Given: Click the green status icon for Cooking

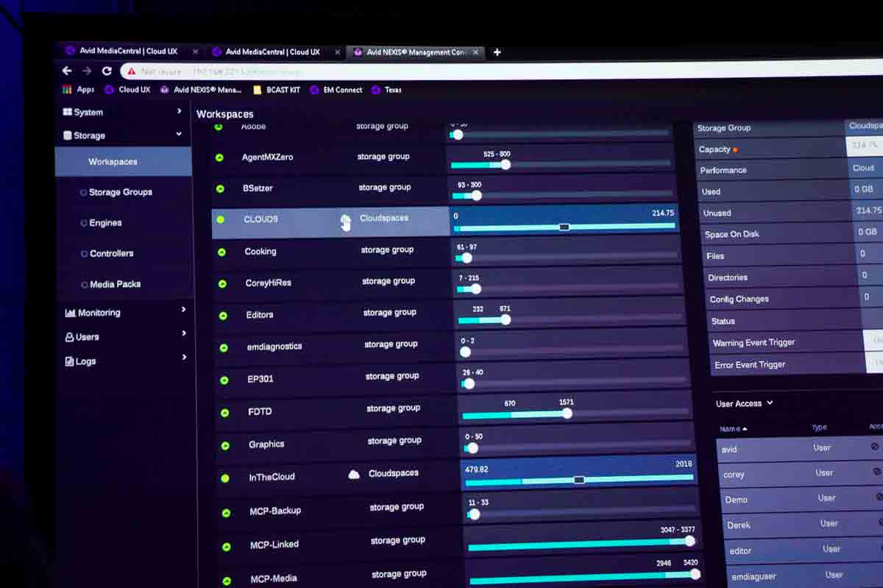Looking at the screenshot, I should (221, 252).
